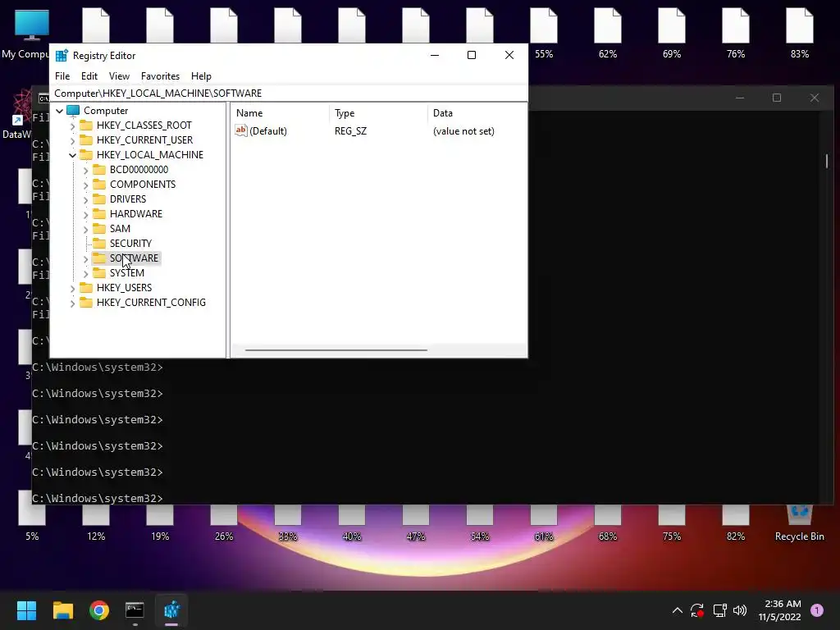Open File Explorer from the taskbar
Screen dimensions: 840x630
(x=62, y=610)
